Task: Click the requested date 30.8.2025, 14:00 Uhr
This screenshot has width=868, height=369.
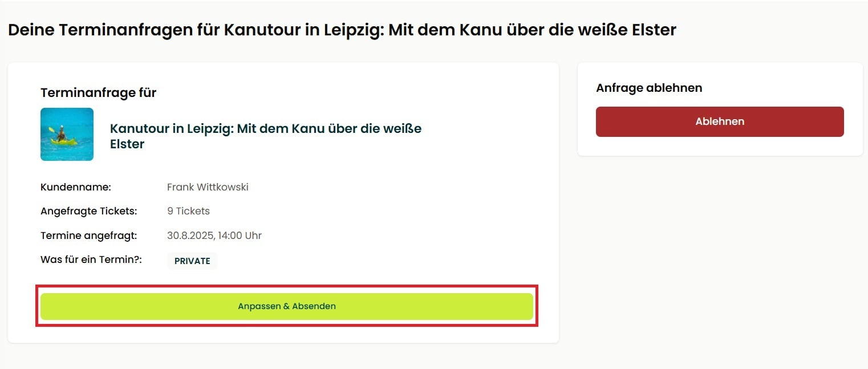Action: tap(214, 236)
